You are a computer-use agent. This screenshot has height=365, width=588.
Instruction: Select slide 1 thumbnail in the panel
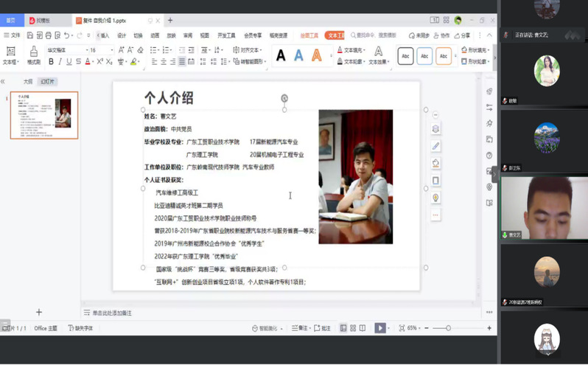tap(44, 116)
